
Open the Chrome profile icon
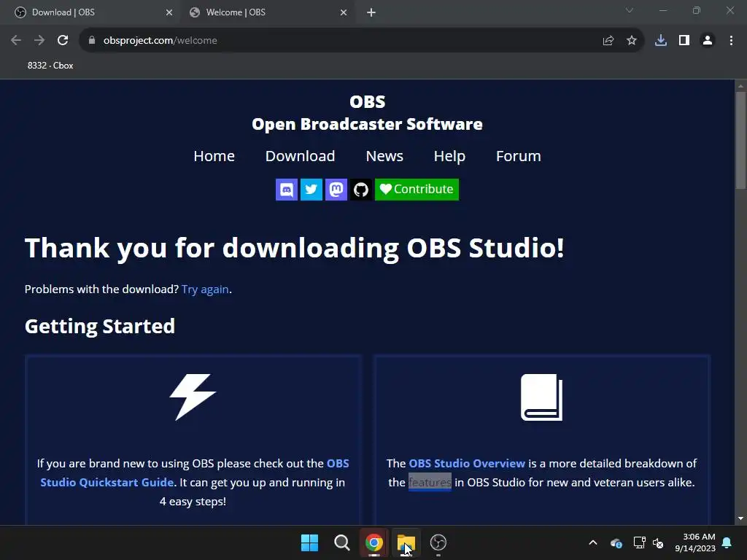click(708, 41)
